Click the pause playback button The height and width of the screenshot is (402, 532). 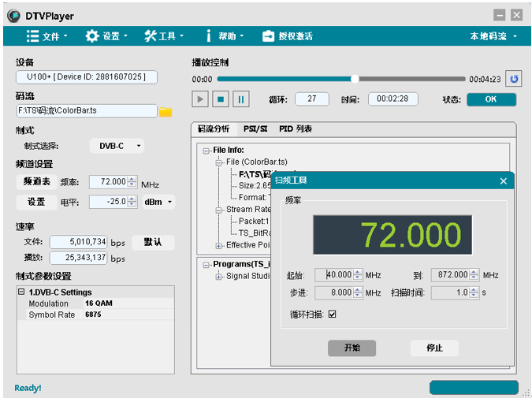(x=241, y=99)
